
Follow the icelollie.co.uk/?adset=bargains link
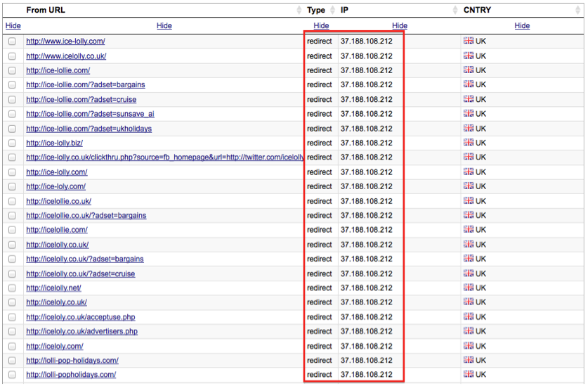[x=86, y=216]
